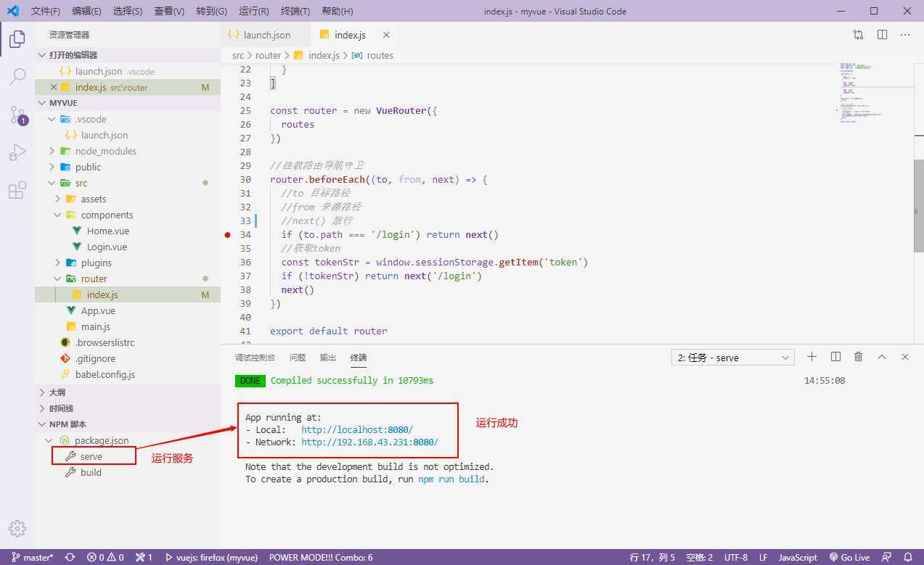Open the Search view in activity bar
The height and width of the screenshot is (565, 924).
(17, 76)
